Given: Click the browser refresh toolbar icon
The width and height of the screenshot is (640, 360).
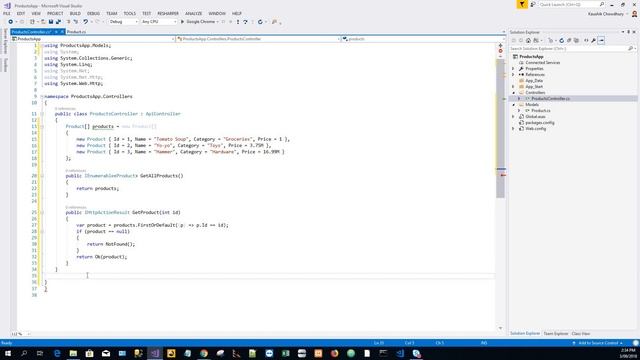Looking at the screenshot, I should point(260,22).
